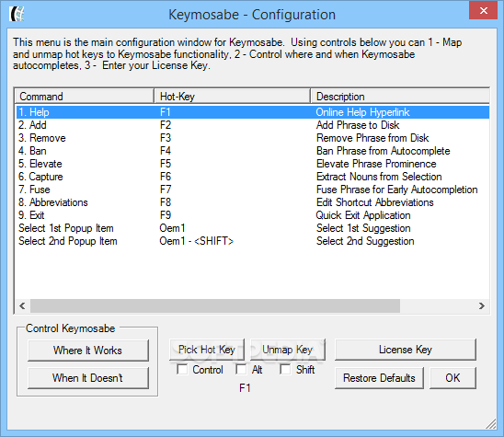Viewport: 504px width, 437px height.
Task: Click 'Fuse Phrase for Early Autocompletion' description
Action: [397, 190]
